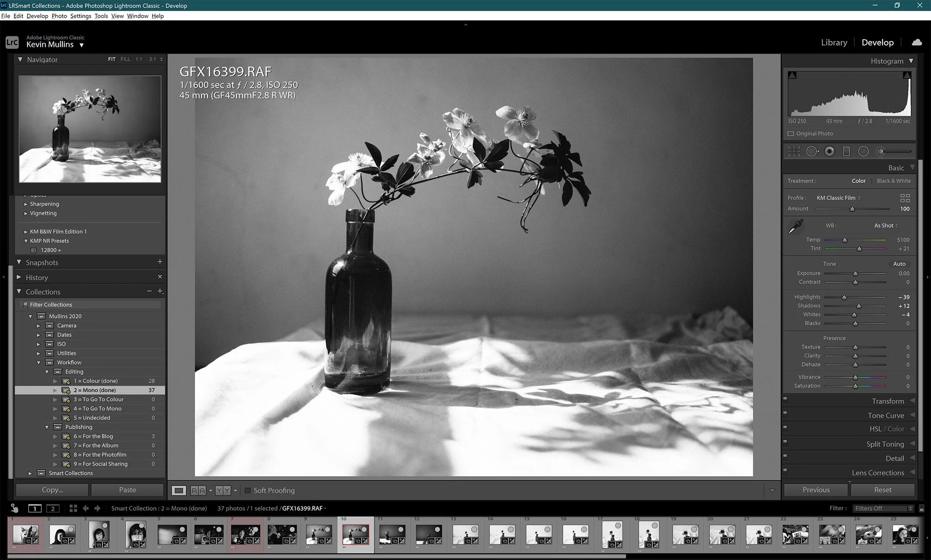Click the Previous button
This screenshot has height=560, width=931.
pyautogui.click(x=816, y=490)
